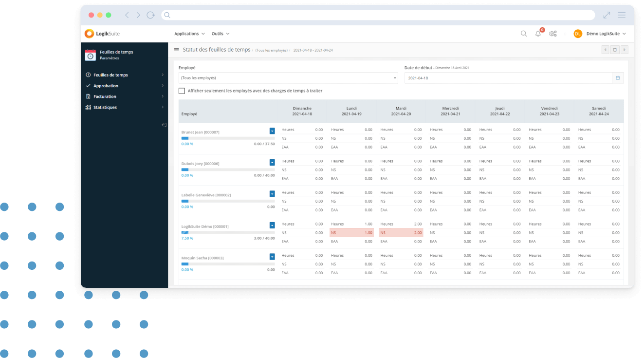The width and height of the screenshot is (644, 358).
Task: Toggle checkbox Afficher seulement les employés
Action: coord(182,91)
